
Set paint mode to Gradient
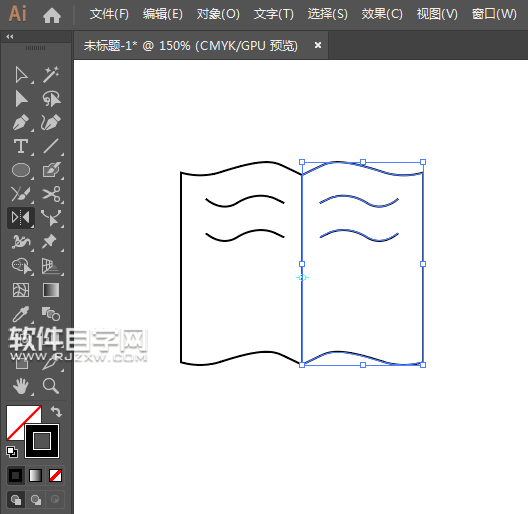[x=36, y=476]
